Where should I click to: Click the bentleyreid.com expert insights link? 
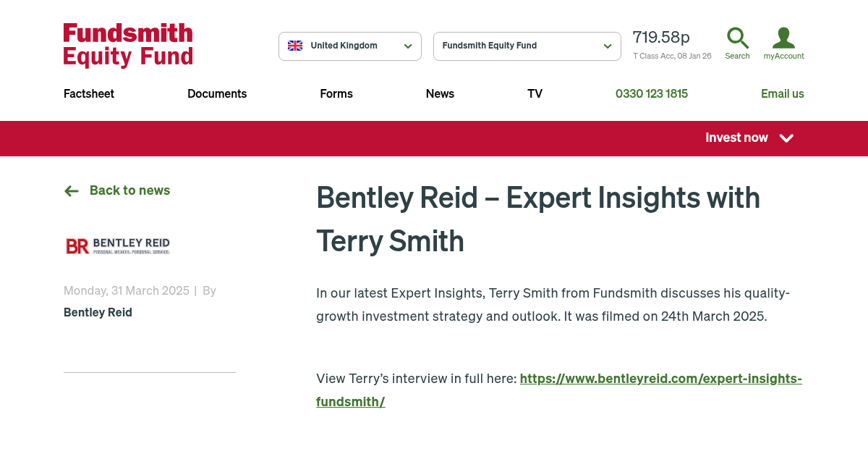660,378
